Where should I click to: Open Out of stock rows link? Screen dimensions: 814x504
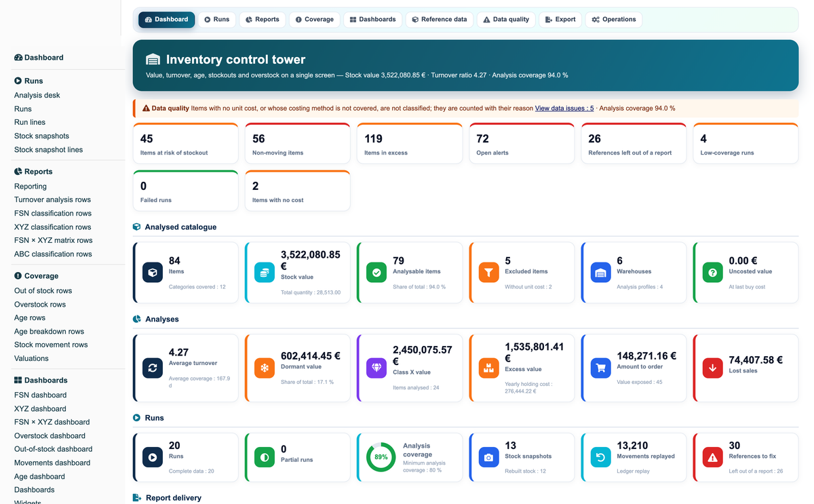[43, 291]
